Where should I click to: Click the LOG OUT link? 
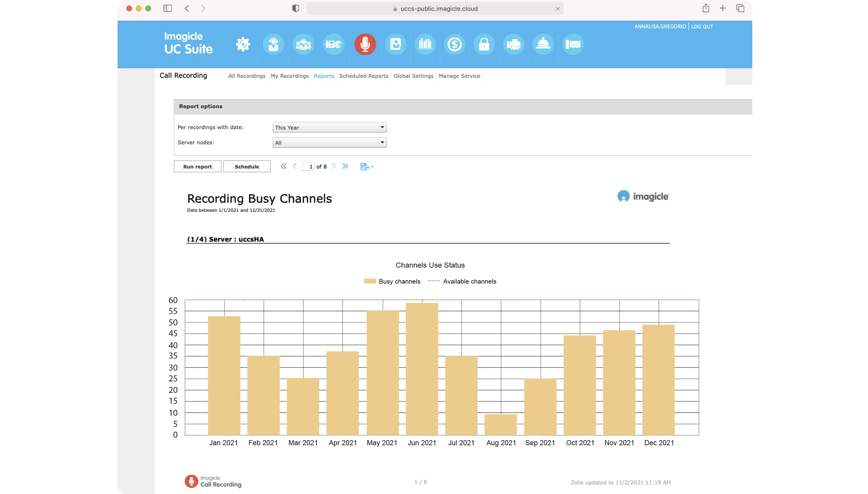(x=702, y=26)
